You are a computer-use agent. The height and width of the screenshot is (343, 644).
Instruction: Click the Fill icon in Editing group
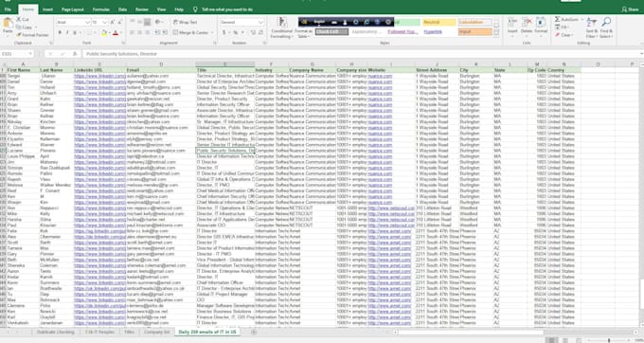click(557, 27)
